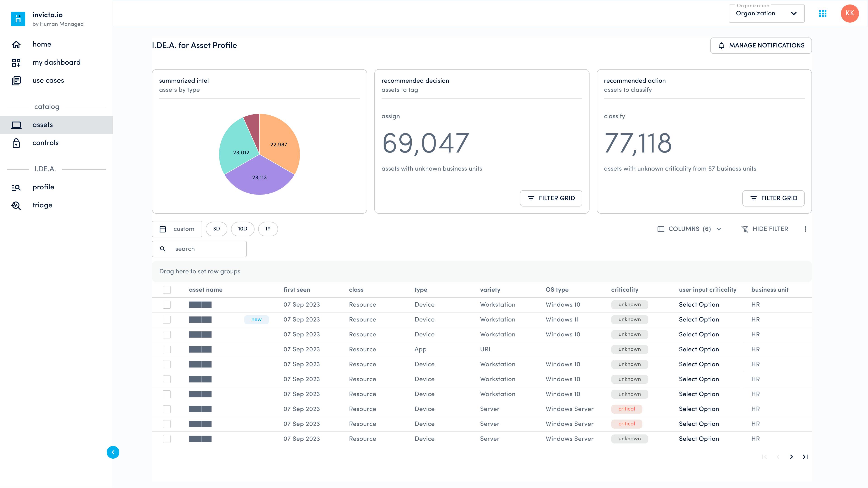Open the apps grid icon
This screenshot has height=488, width=868.
[823, 14]
